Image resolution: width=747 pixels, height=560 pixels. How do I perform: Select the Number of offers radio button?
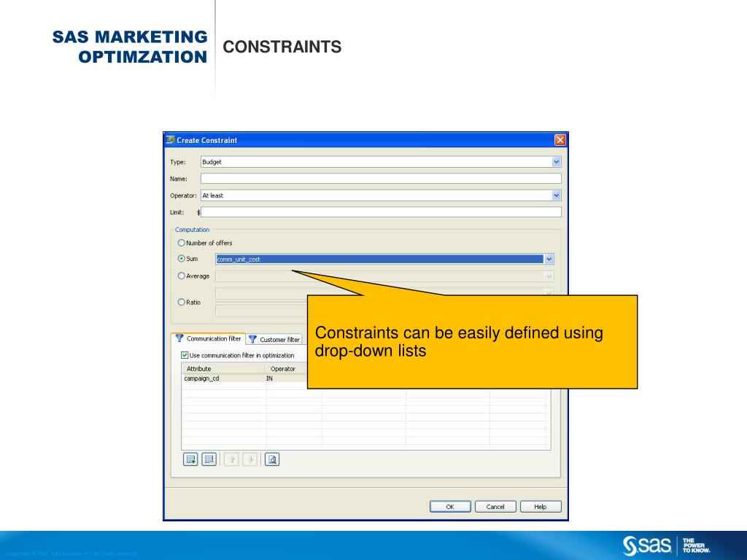coord(181,243)
